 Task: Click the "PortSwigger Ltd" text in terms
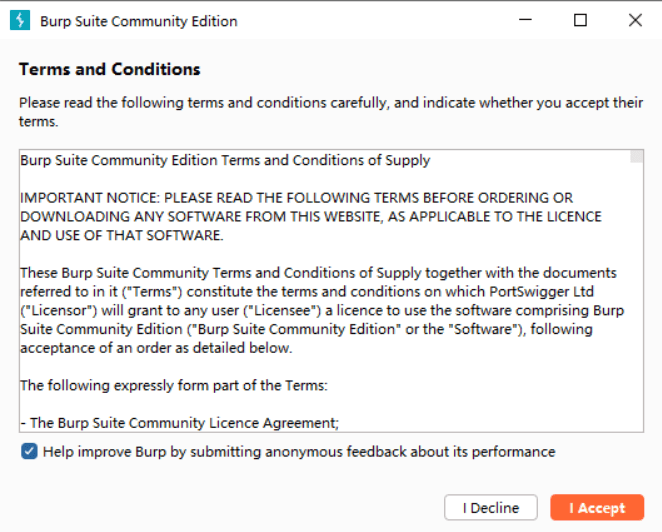click(x=574, y=291)
